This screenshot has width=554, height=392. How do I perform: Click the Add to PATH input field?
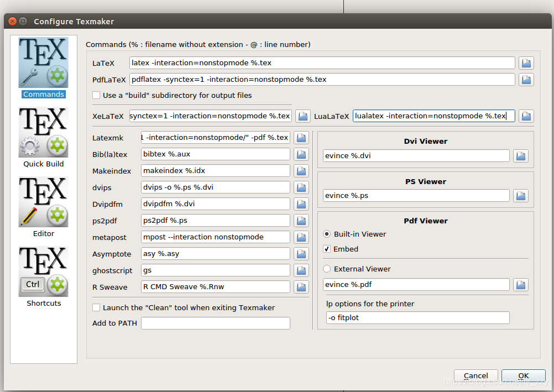[216, 323]
